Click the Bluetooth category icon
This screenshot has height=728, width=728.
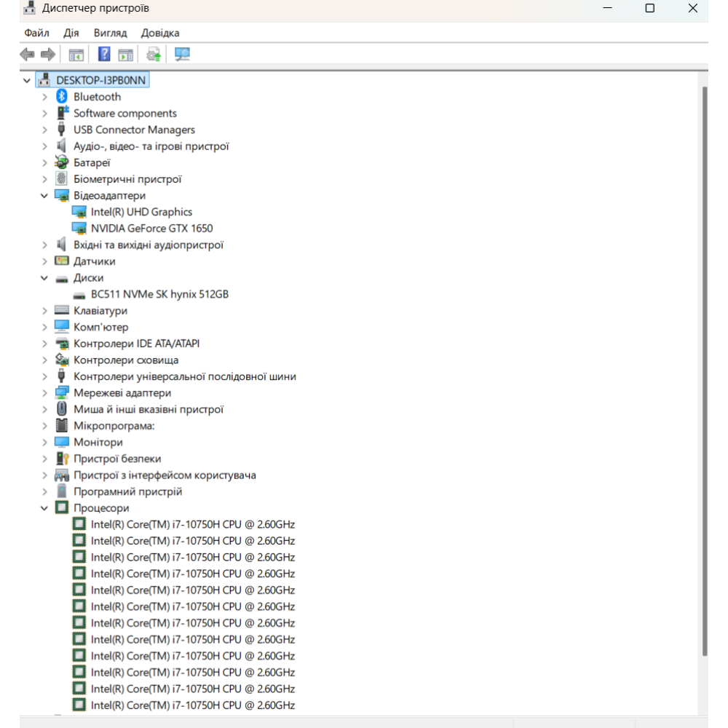point(62,97)
